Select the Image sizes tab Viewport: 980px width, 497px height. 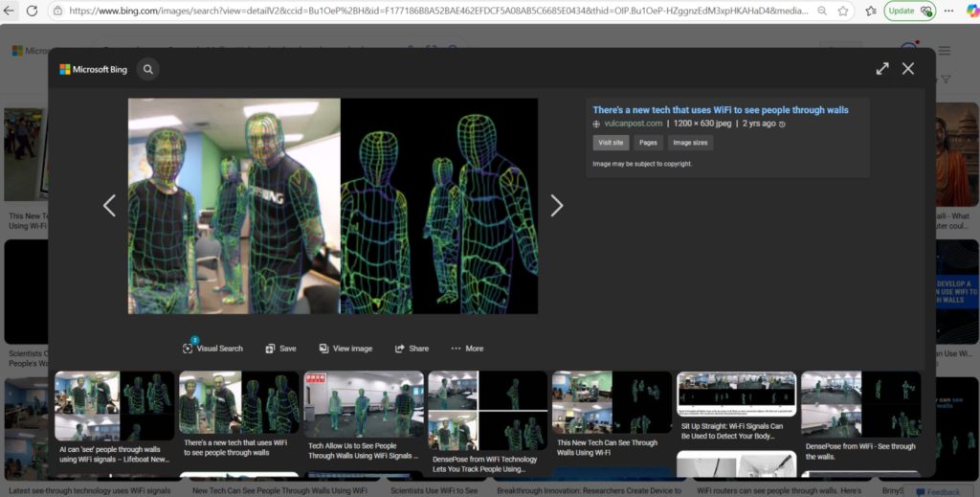click(690, 143)
